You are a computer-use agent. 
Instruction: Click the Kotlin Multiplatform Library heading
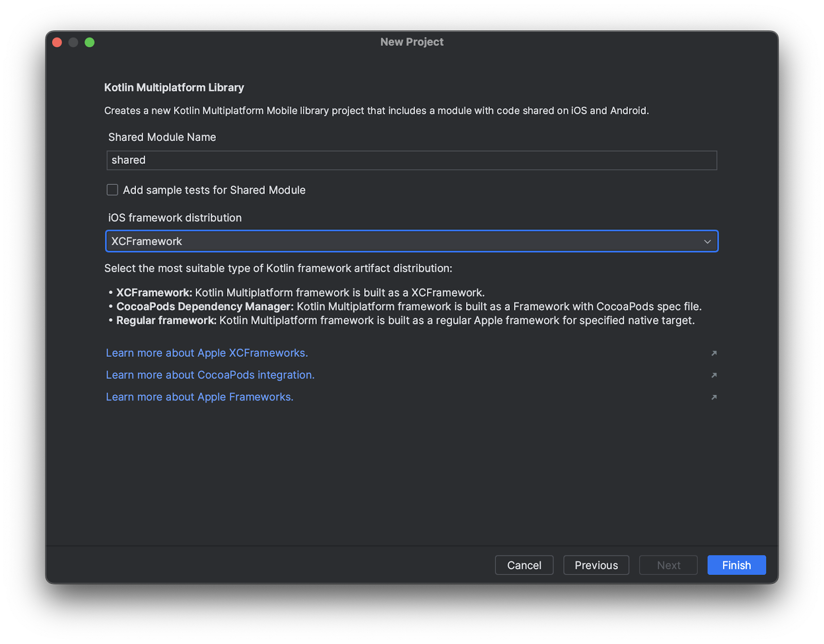pos(174,88)
